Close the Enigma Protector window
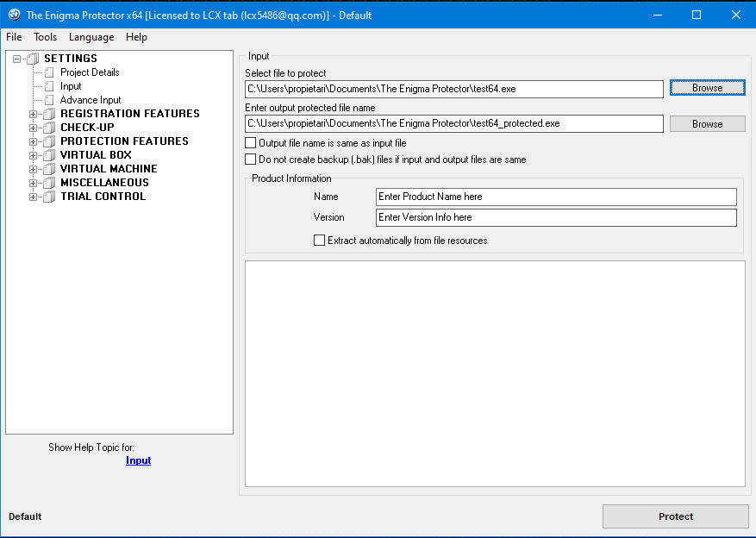 pyautogui.click(x=736, y=15)
